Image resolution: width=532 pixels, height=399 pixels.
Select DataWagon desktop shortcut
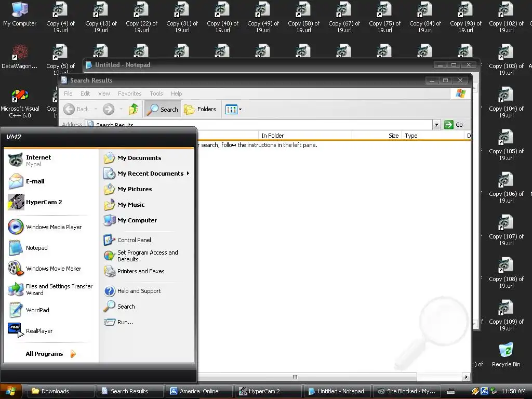click(x=20, y=57)
